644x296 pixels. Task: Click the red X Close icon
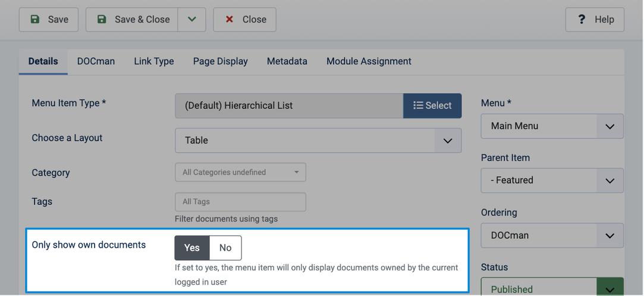tap(230, 19)
